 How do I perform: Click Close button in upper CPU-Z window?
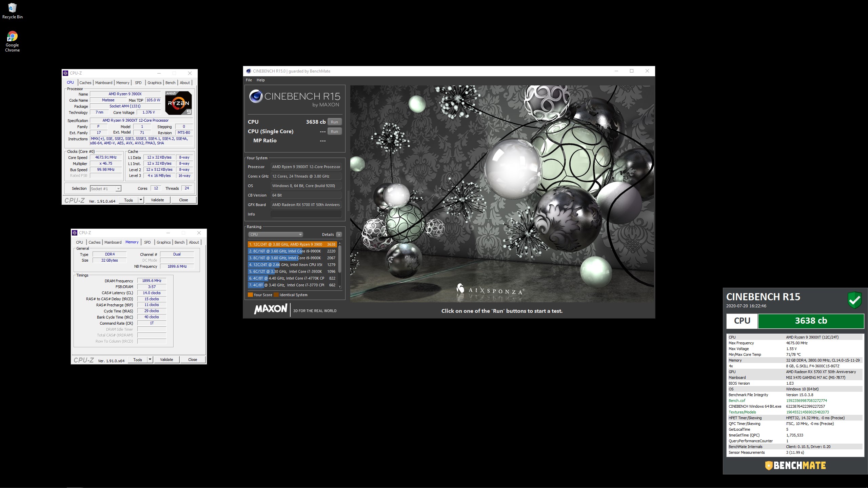183,200
